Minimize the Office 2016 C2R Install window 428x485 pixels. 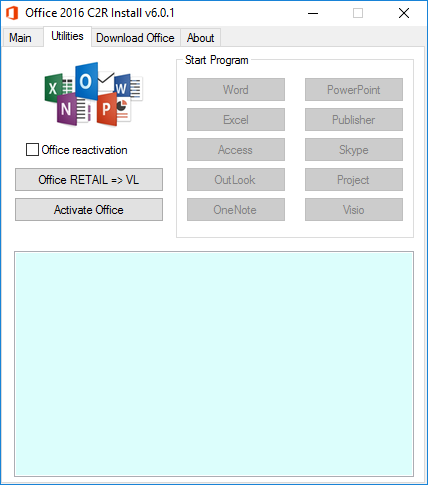(313, 13)
